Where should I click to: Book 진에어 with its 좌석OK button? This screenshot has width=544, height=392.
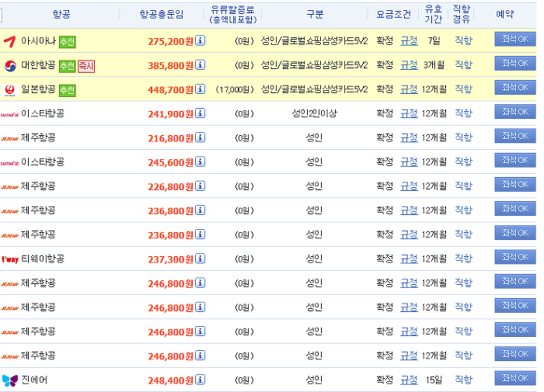514,378
